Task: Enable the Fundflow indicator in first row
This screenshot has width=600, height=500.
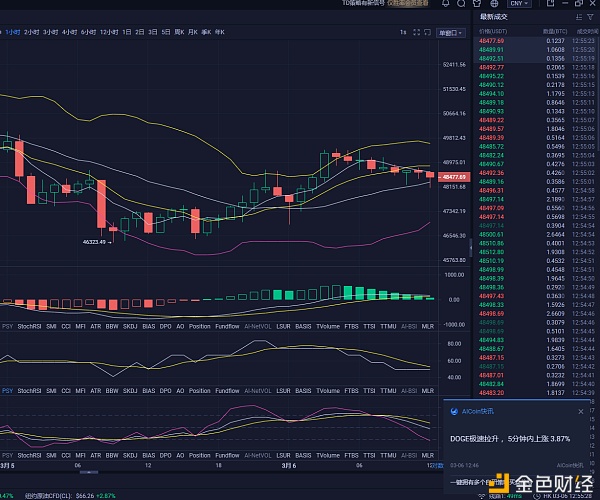Action: (227, 325)
